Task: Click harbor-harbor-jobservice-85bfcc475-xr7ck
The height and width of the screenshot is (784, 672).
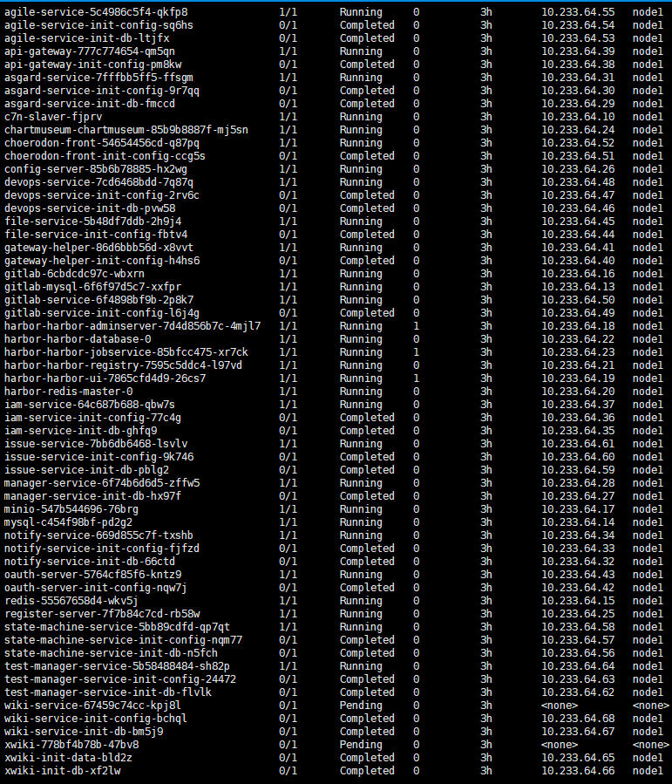Action: click(126, 352)
